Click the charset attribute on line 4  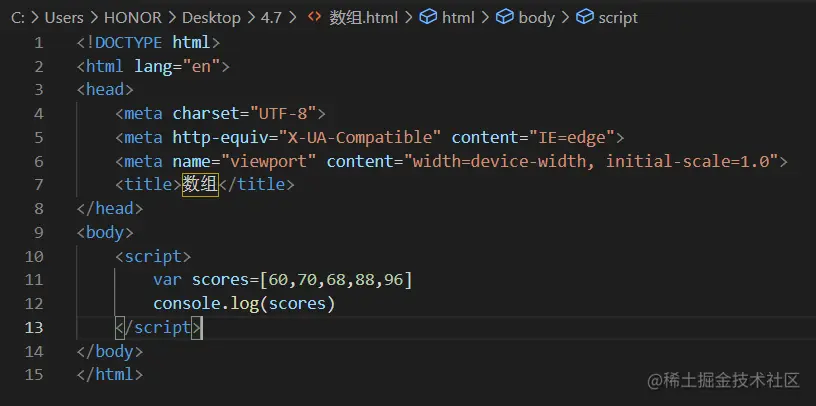[206, 113]
